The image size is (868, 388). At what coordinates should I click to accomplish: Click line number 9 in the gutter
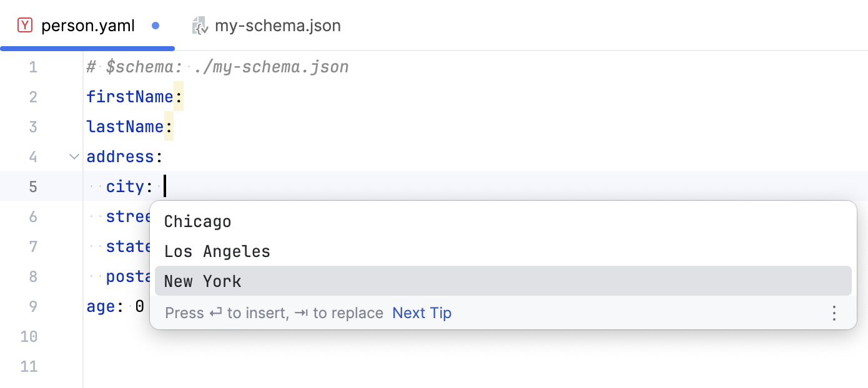click(33, 306)
